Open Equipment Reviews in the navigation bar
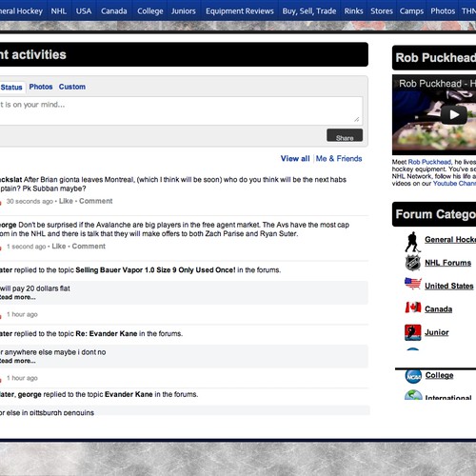 240,11
